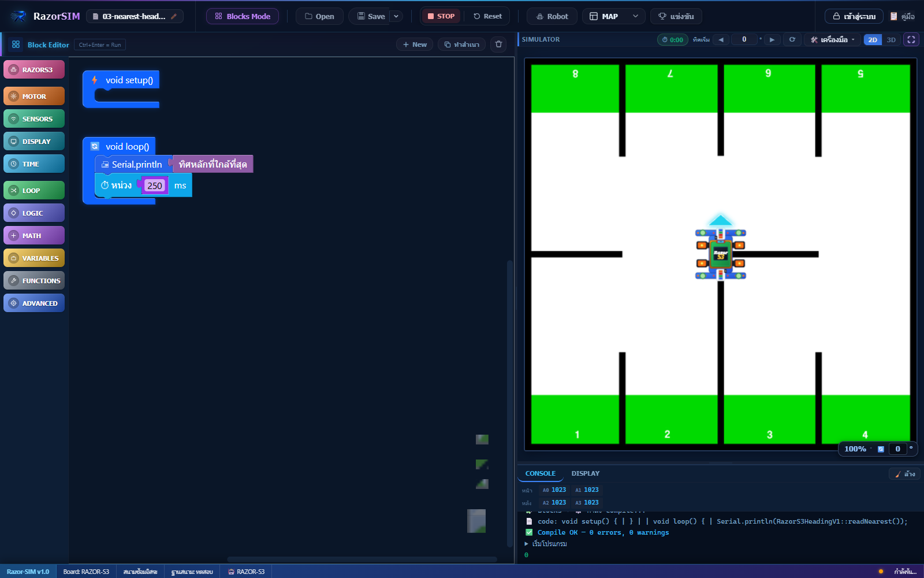
Task: Click the robot rotation input beside 100%
Action: tap(897, 449)
